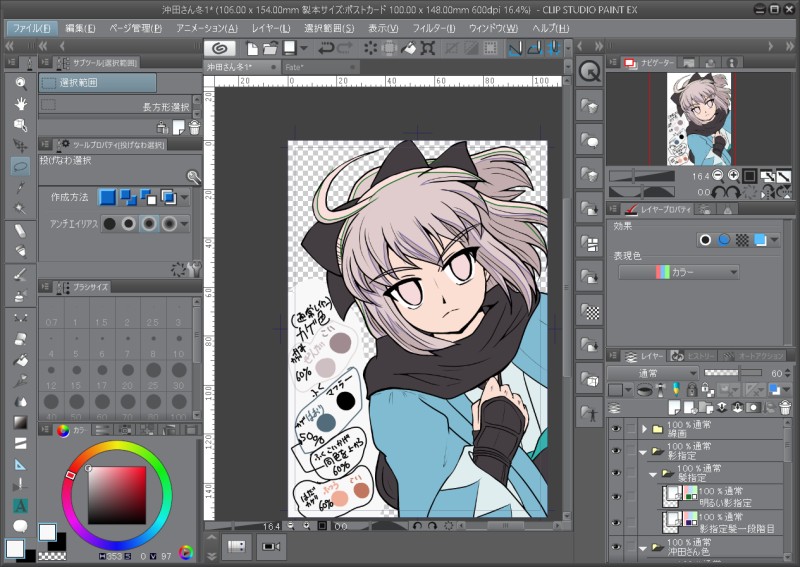The image size is (800, 567).
Task: Click the main color swatch below the color wheel
Action: coord(47,532)
